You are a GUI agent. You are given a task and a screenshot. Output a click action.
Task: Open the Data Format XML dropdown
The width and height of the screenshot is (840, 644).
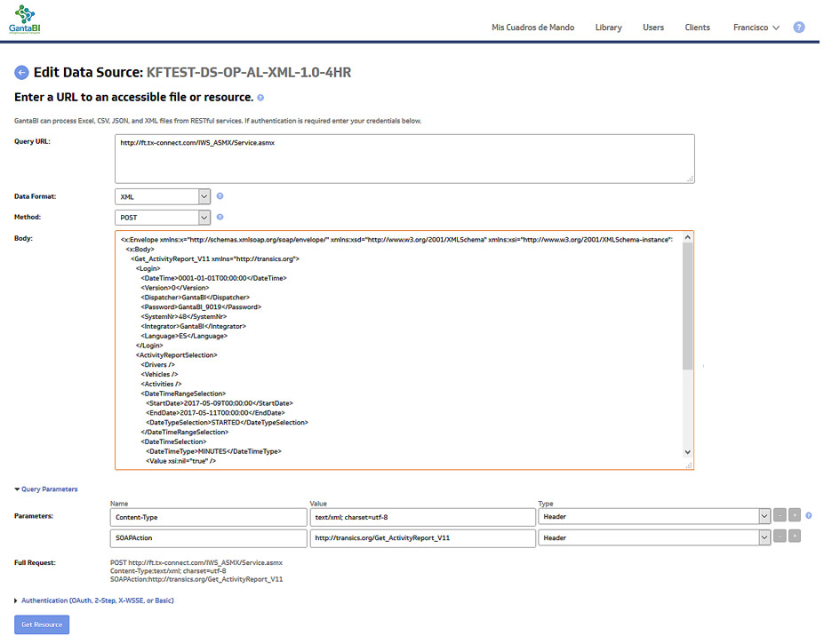click(x=163, y=196)
